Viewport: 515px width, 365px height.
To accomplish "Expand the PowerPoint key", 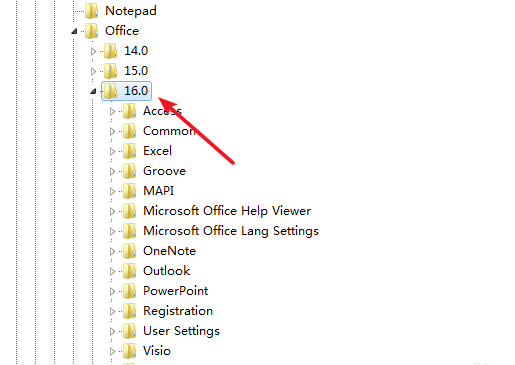I will (x=112, y=291).
